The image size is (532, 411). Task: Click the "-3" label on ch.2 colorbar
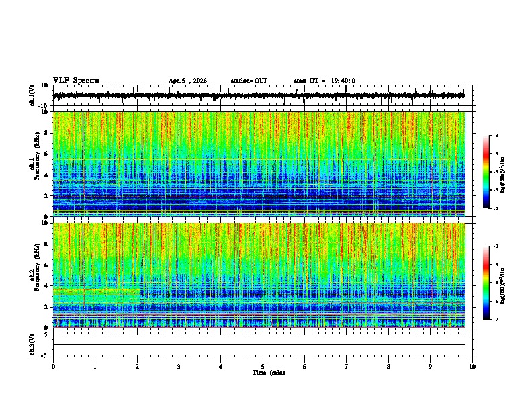click(495, 246)
